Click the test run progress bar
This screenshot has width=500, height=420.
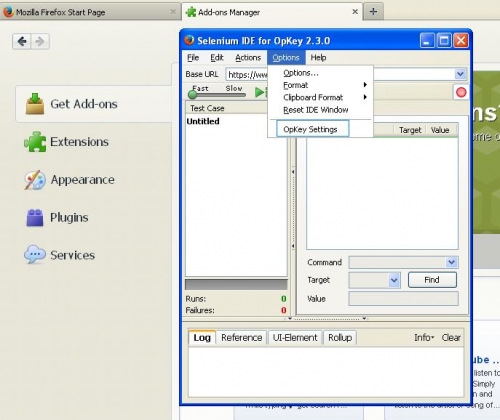click(x=236, y=284)
